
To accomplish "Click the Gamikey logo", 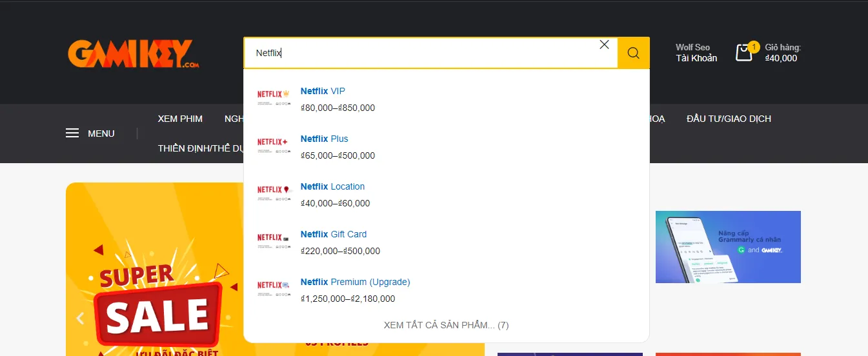I will click(133, 54).
